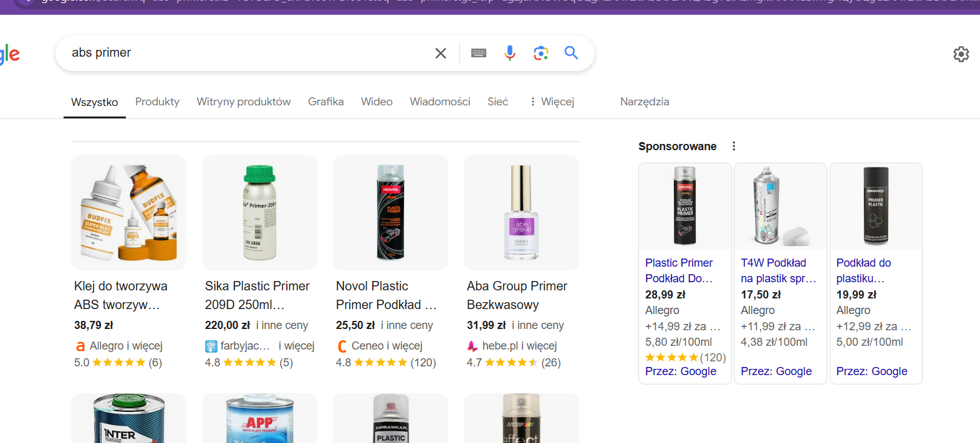Switch to the Wiadomości tab
Image resolution: width=980 pixels, height=443 pixels.
click(x=440, y=102)
